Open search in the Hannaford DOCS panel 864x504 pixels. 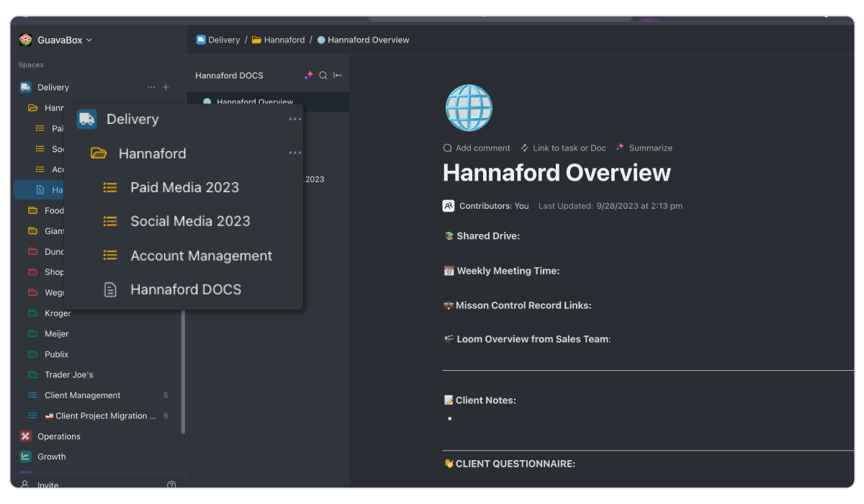click(x=323, y=76)
